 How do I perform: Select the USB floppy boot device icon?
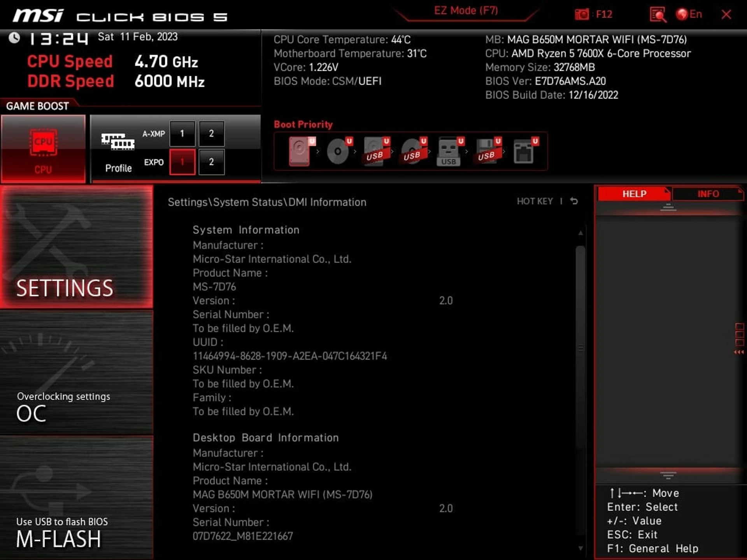pos(488,151)
